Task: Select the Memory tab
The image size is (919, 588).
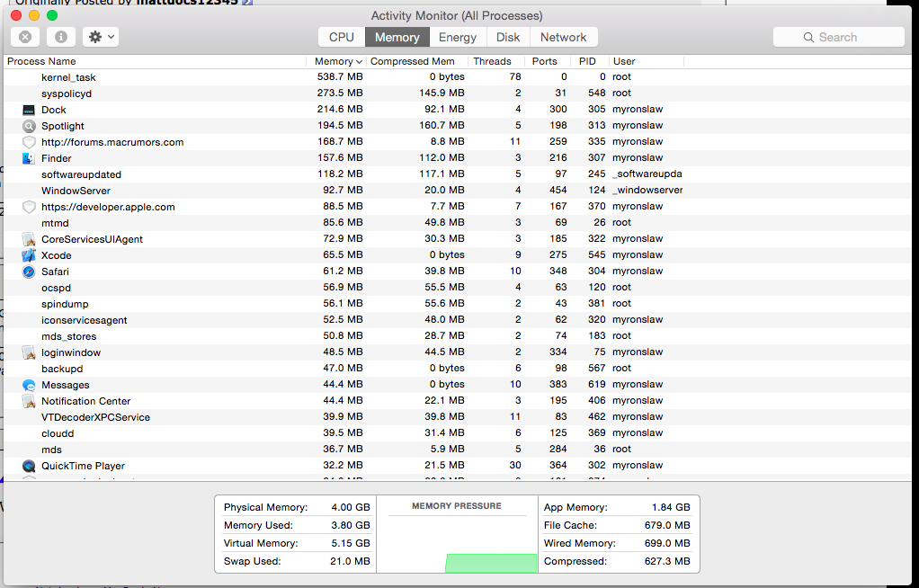Action: 397,37
